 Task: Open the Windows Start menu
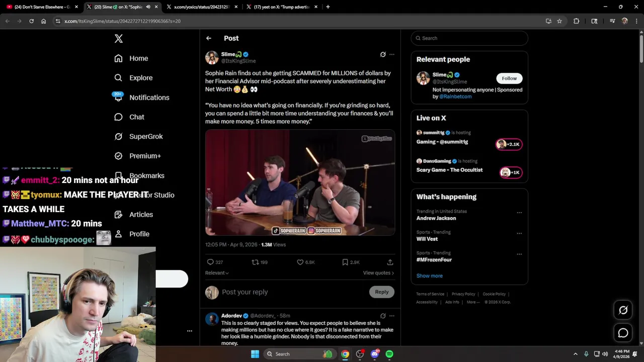point(255,354)
